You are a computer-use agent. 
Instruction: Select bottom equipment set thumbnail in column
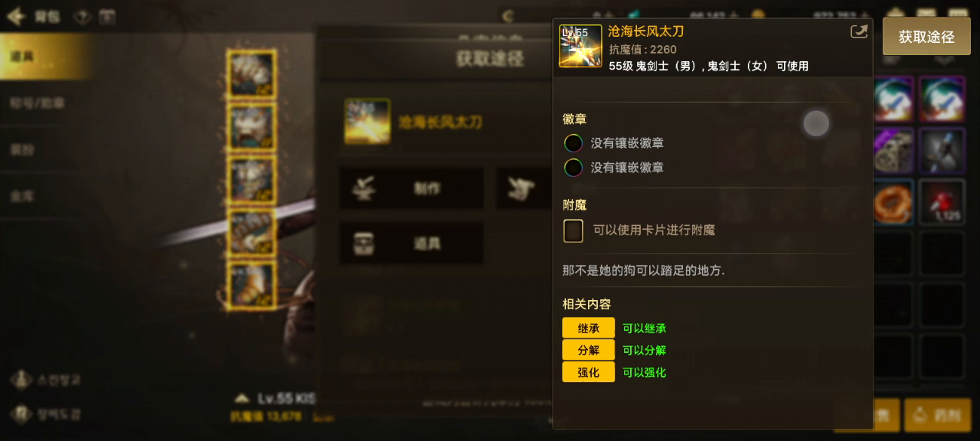pos(252,285)
